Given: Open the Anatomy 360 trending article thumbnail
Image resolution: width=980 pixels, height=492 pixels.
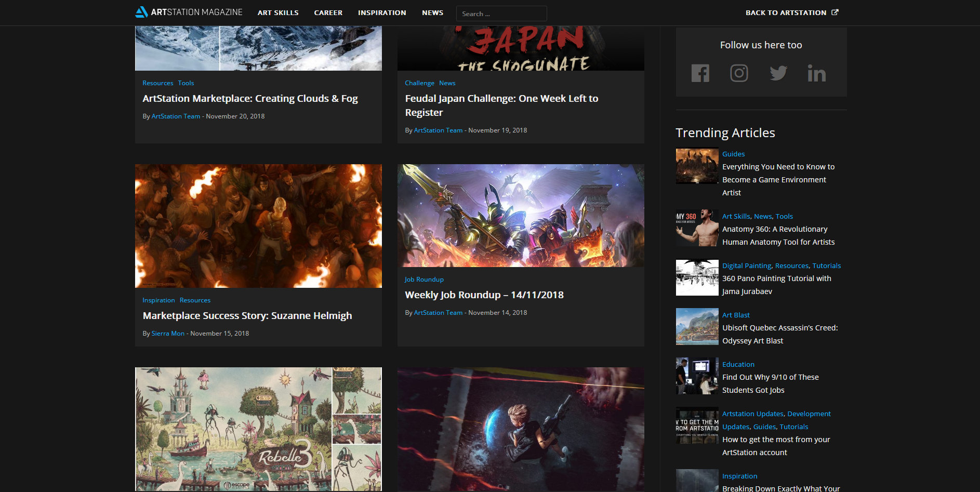Looking at the screenshot, I should [x=697, y=228].
